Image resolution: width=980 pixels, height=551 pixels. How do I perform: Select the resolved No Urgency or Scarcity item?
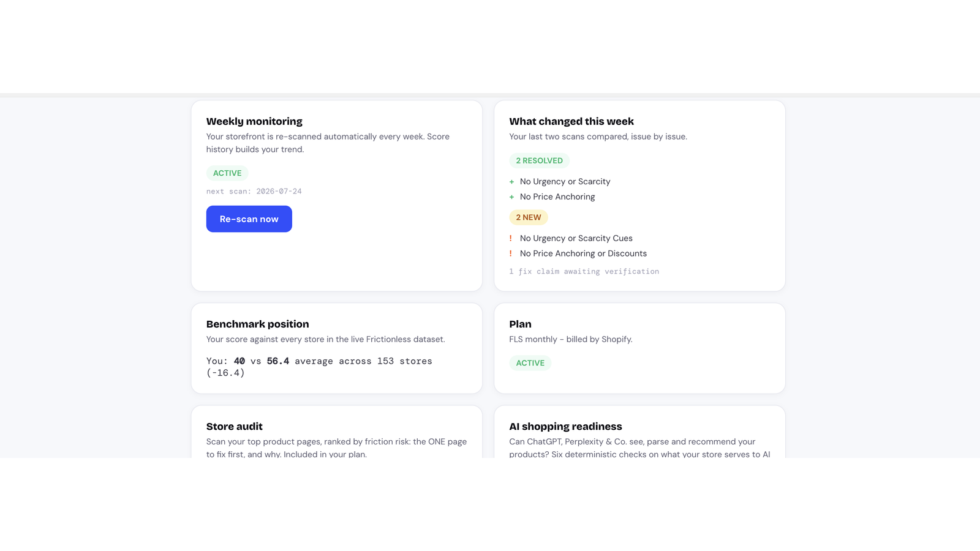point(565,181)
